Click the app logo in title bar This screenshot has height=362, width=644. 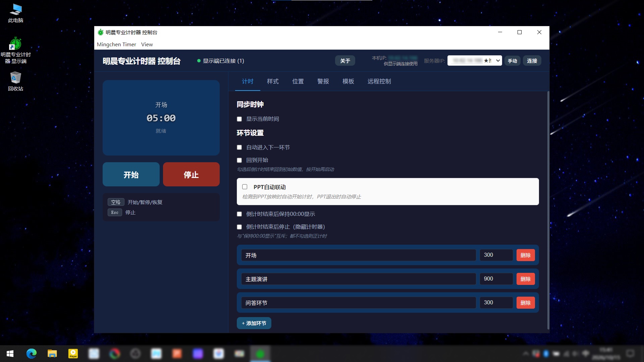coord(101,32)
